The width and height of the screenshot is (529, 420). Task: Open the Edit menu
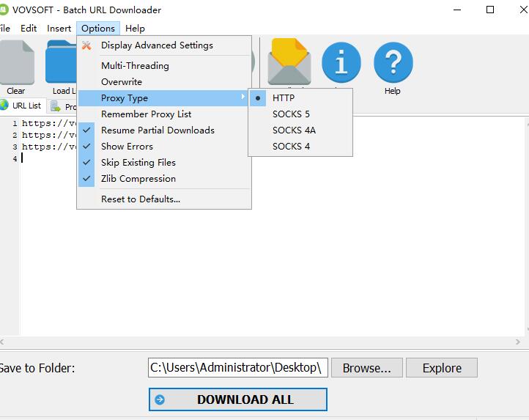tap(29, 29)
